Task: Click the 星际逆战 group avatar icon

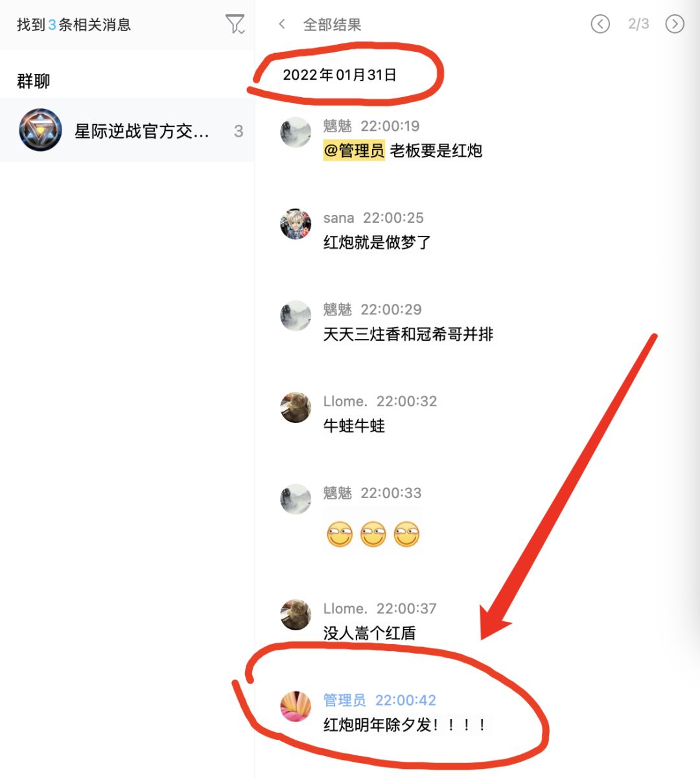Action: 40,130
